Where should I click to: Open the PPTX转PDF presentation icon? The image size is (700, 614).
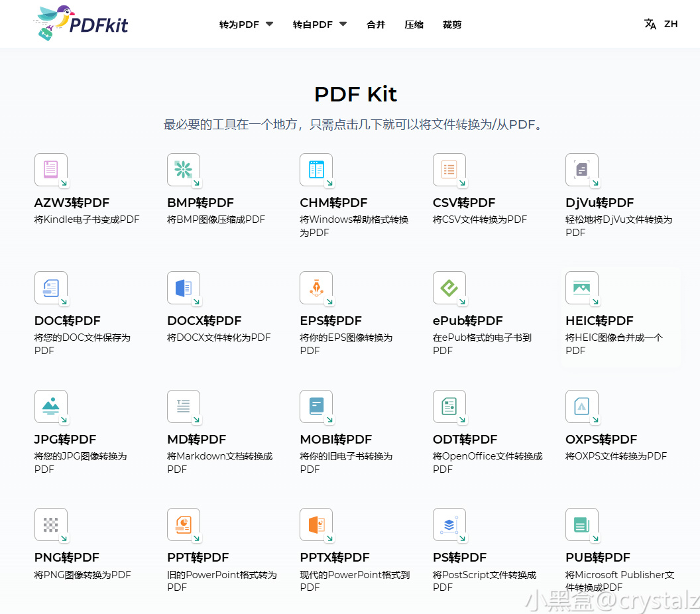(x=316, y=524)
